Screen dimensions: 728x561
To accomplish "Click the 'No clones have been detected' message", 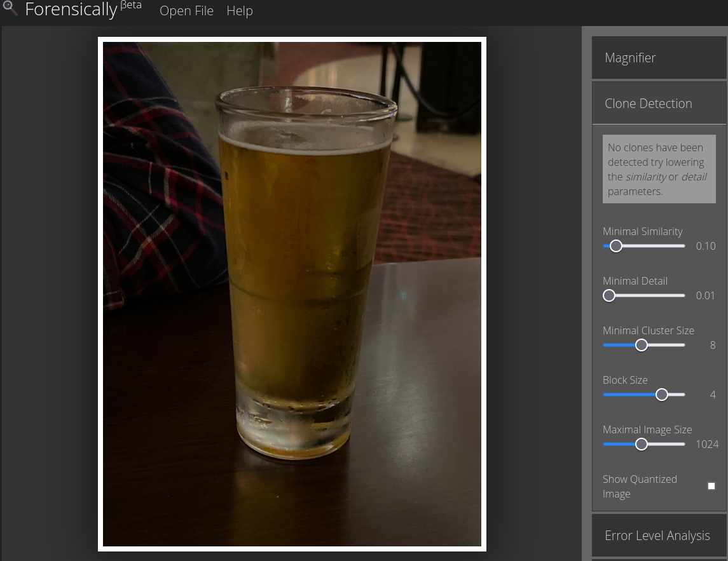I will [659, 169].
